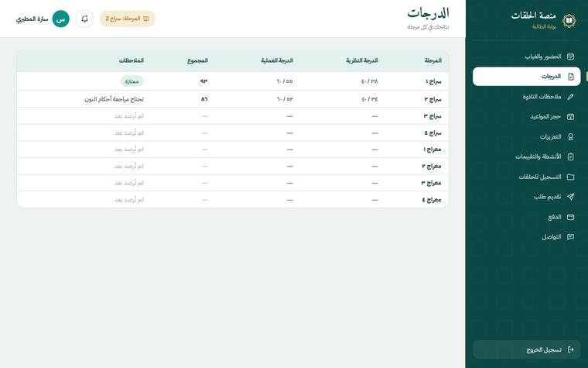The image size is (588, 368).
Task: Select the معراج ٢ row label
Action: [432, 166]
